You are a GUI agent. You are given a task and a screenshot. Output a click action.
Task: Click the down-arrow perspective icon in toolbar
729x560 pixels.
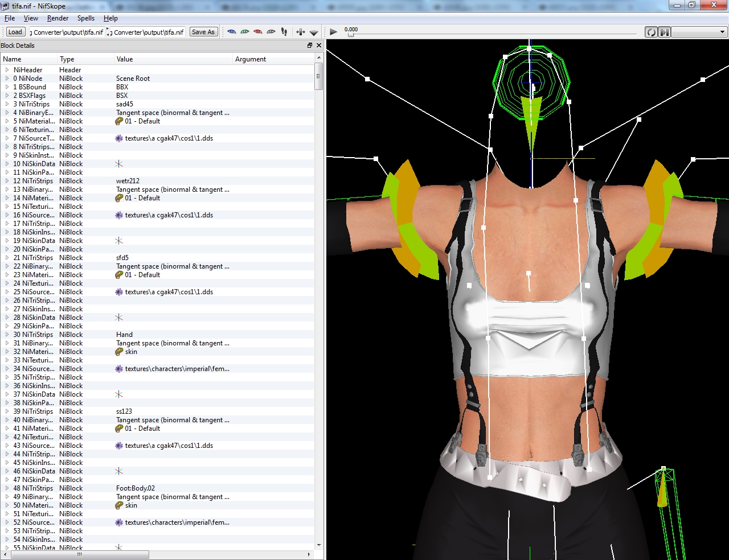(x=314, y=32)
